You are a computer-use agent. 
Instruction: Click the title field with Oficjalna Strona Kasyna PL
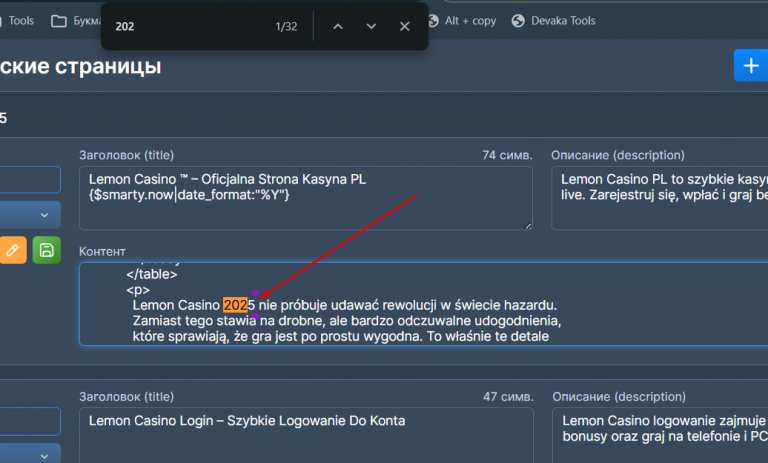[306, 198]
